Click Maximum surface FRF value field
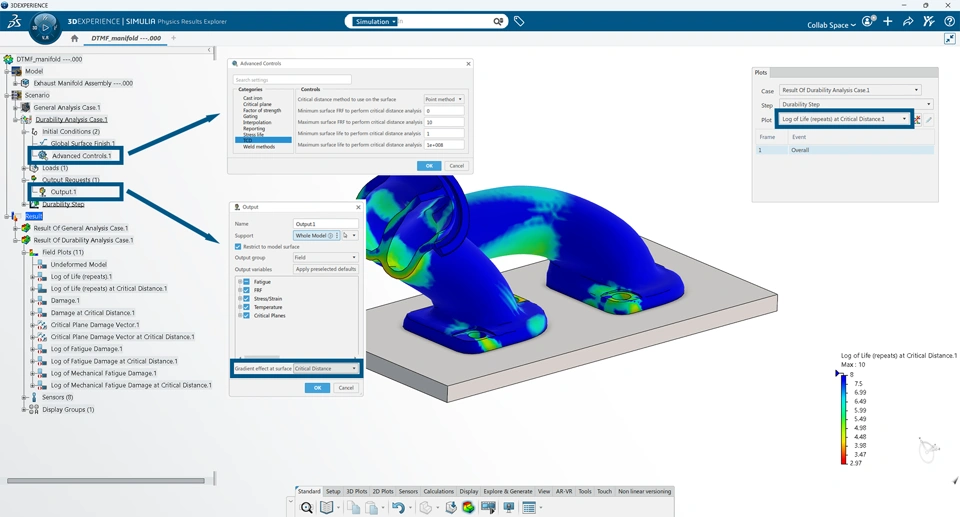The width and height of the screenshot is (960, 517). (x=444, y=122)
